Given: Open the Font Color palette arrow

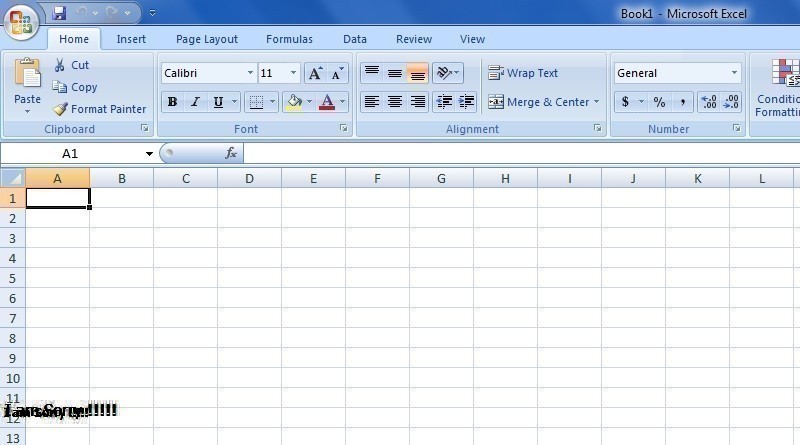Looking at the screenshot, I should click(343, 102).
